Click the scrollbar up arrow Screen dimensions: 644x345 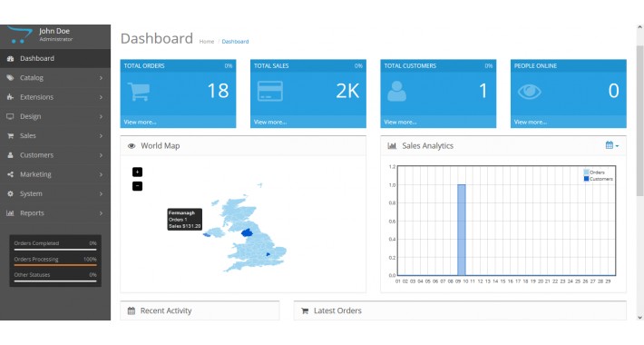coord(639,28)
